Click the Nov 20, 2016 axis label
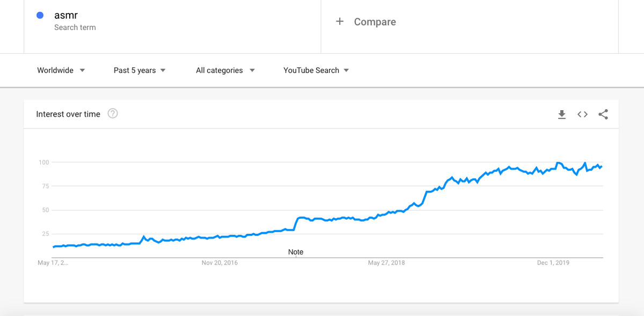Screen dimensions: 644x316 219,263
